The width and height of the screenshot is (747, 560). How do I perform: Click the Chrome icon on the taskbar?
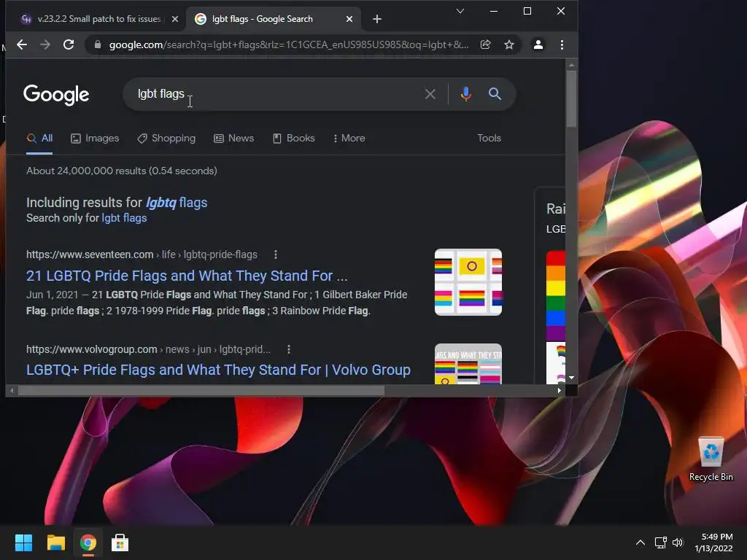tap(88, 542)
